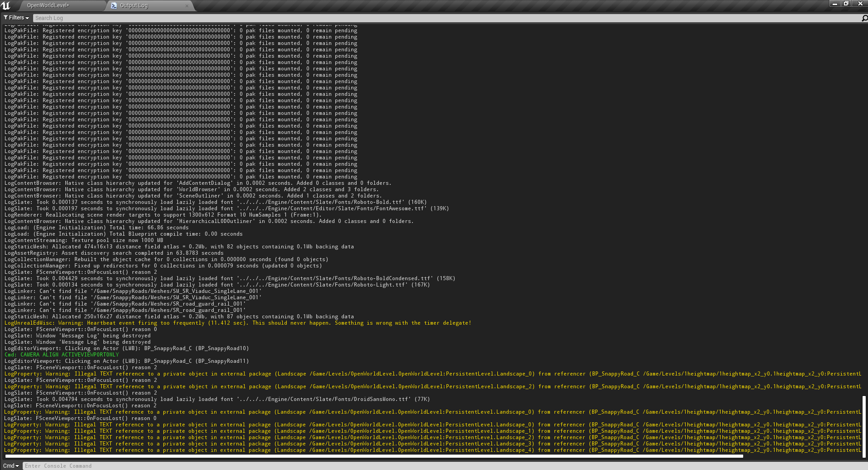This screenshot has width=868, height=470.
Task: Focus the Enter Console Command field
Action: tap(445, 465)
